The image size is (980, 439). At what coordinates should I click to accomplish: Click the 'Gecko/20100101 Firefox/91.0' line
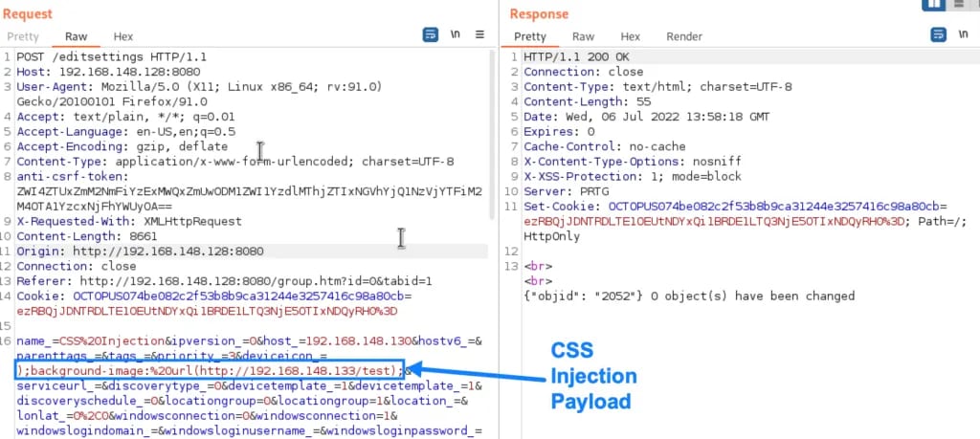tap(112, 101)
